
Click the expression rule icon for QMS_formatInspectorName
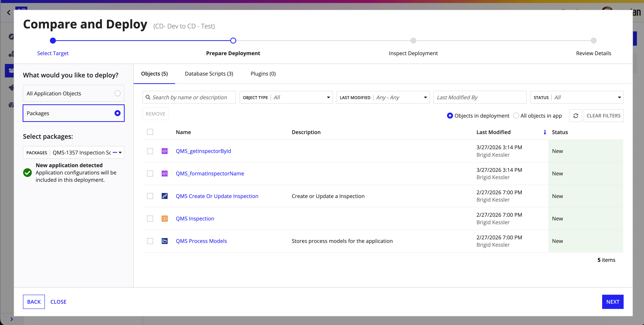coord(164,173)
